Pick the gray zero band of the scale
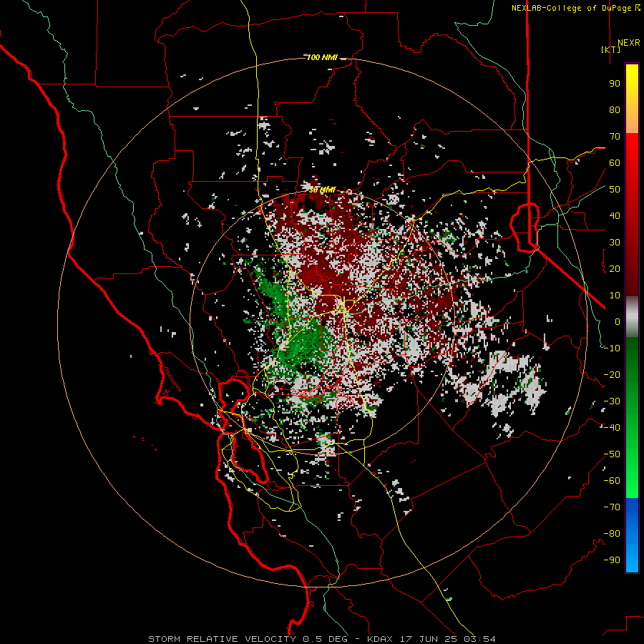 click(632, 316)
